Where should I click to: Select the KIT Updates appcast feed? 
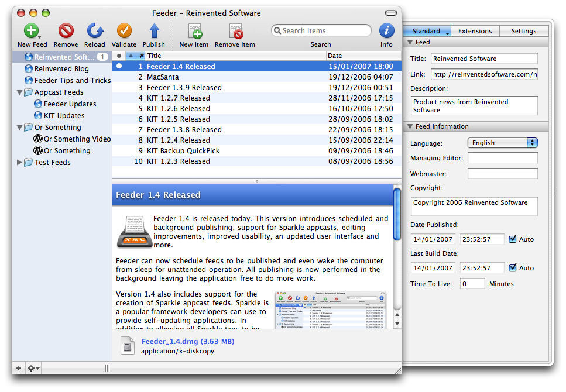(x=60, y=115)
